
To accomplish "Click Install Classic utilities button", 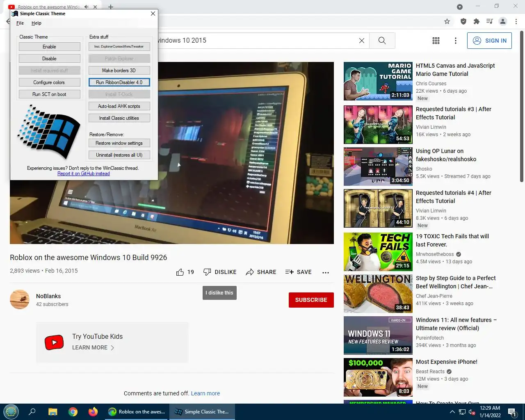I will pyautogui.click(x=119, y=118).
